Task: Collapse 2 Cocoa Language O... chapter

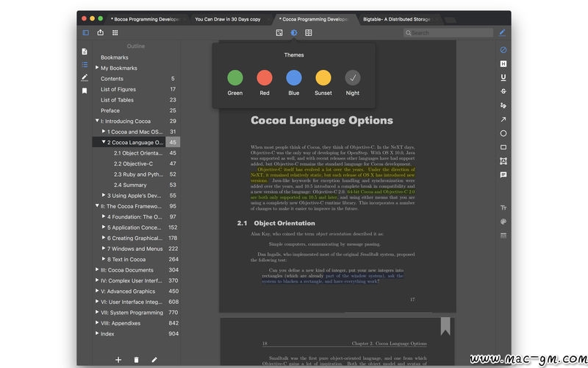Action: 104,142
